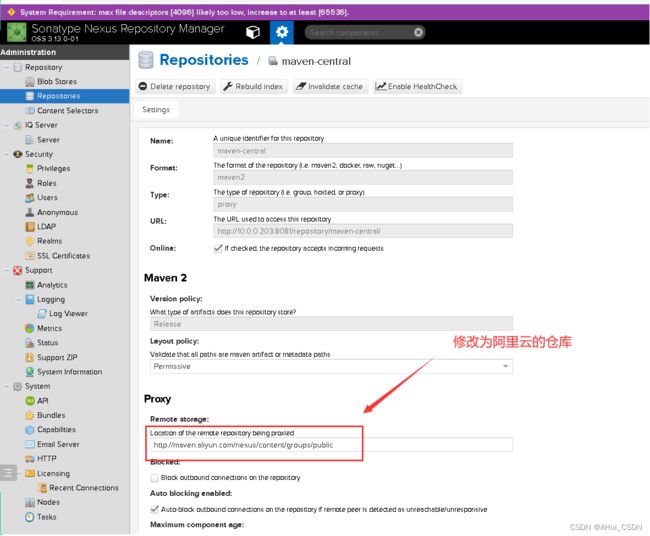Select the Settings tab

[156, 110]
